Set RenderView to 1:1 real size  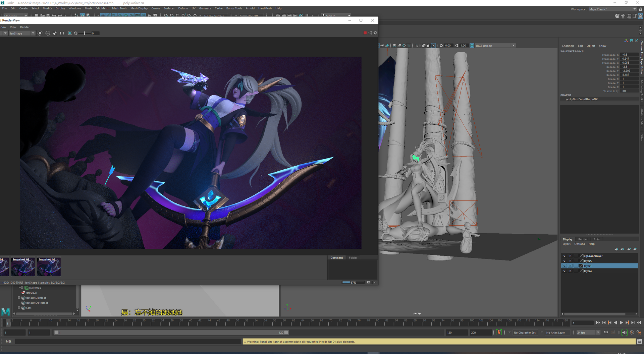point(62,33)
